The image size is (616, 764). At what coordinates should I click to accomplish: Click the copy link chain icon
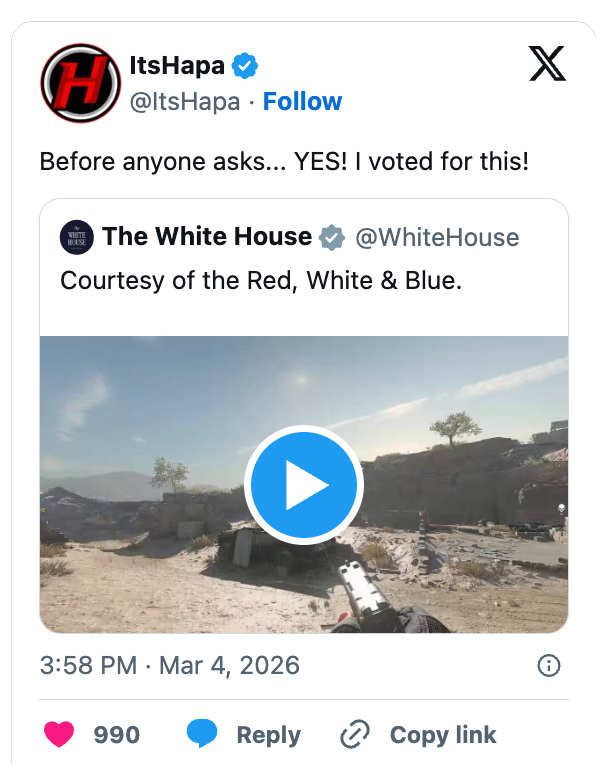355,735
